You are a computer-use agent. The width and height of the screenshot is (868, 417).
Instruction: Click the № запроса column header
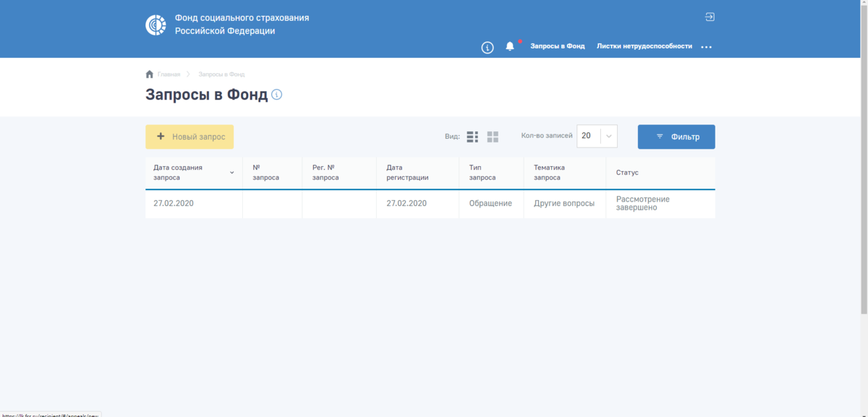pos(272,172)
